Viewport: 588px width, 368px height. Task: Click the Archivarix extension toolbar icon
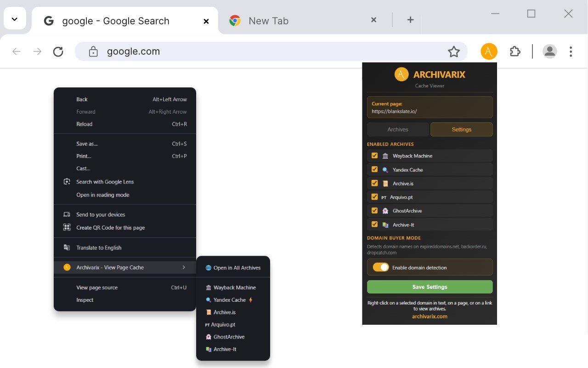(x=489, y=52)
